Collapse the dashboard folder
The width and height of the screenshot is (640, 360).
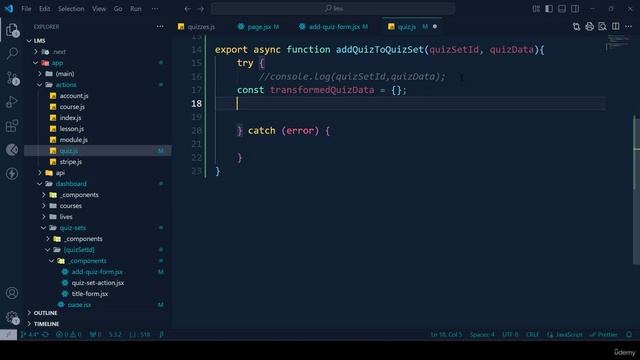(x=40, y=184)
